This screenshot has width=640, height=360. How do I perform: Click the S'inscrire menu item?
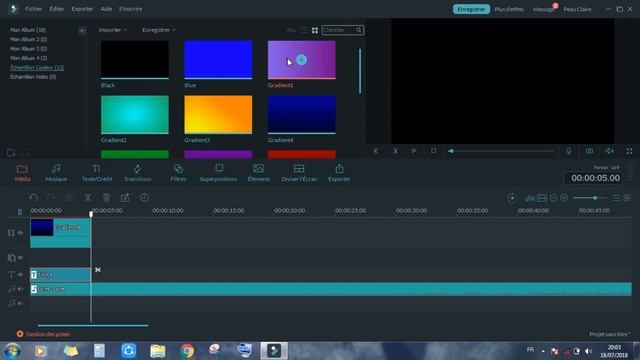(x=131, y=9)
